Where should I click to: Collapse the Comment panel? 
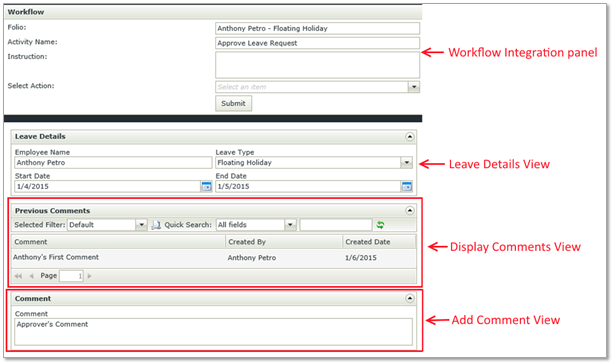click(x=409, y=299)
